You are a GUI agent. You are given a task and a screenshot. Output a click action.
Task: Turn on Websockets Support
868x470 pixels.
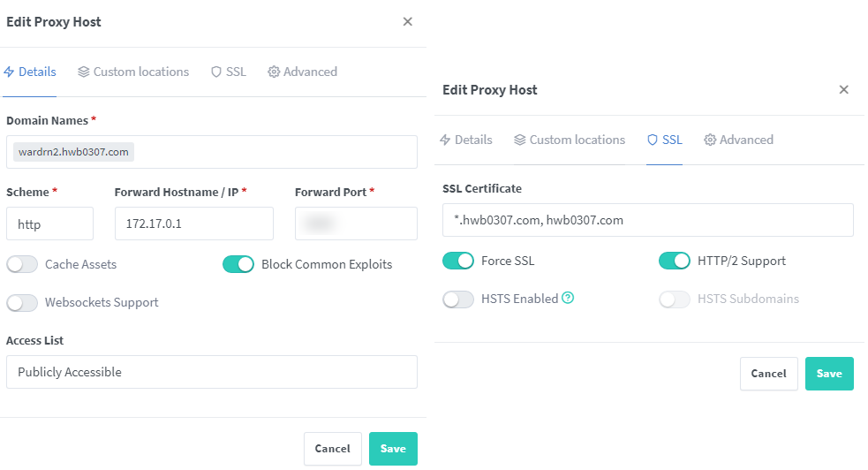point(23,302)
